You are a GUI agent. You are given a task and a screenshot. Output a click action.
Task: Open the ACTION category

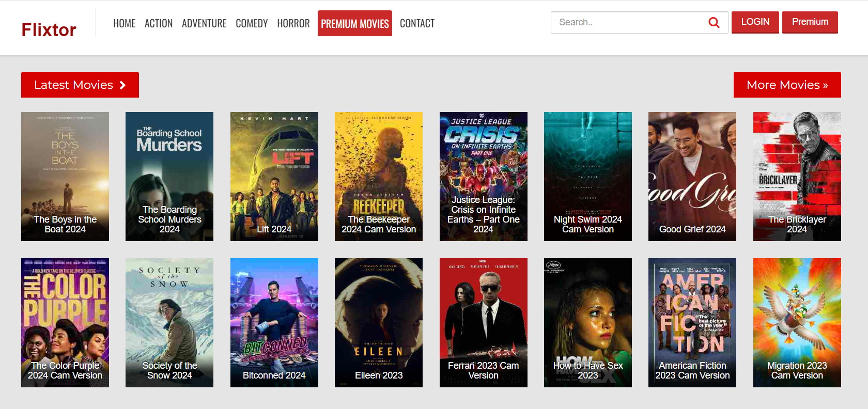coord(159,23)
